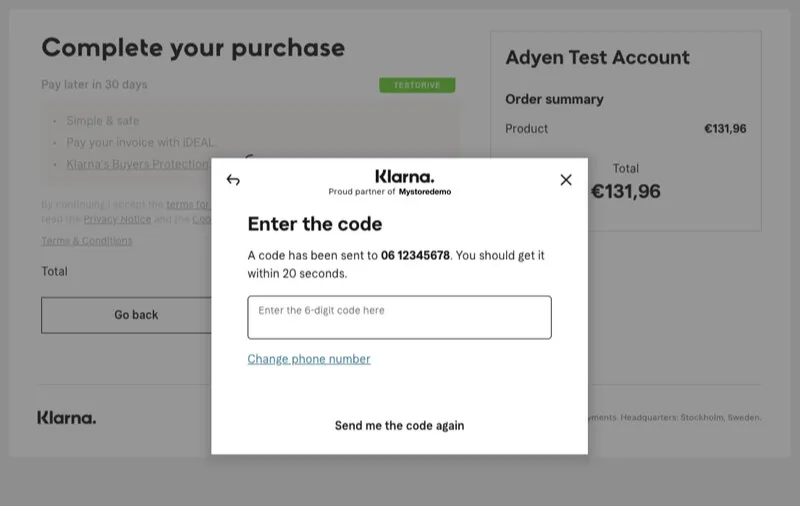The width and height of the screenshot is (800, 506).
Task: Click the Pay later in 30 days label
Action: [94, 85]
